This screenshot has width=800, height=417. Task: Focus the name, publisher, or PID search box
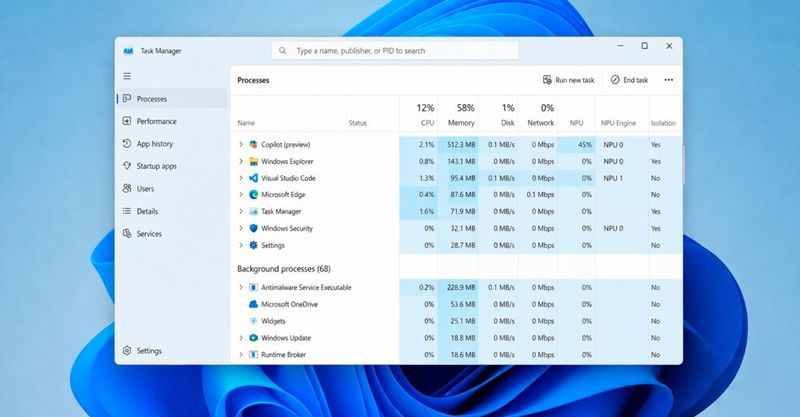[395, 51]
